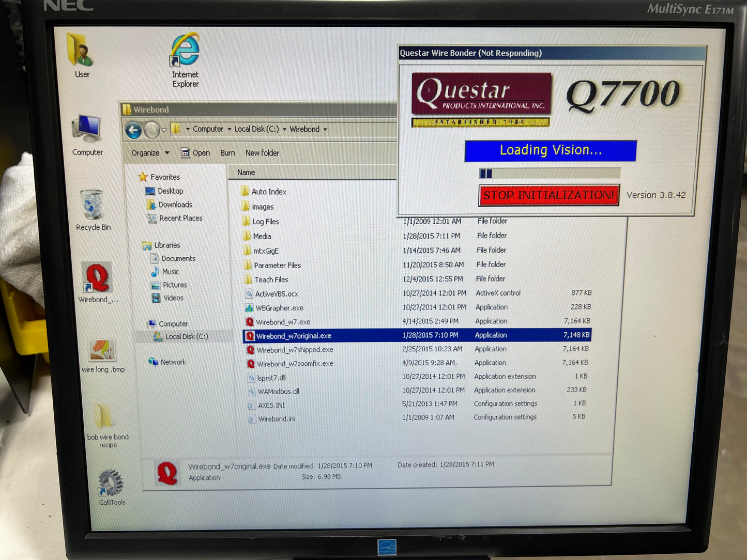Click the Back arrow in the Wirebond window
The image size is (747, 560).
coord(133,130)
